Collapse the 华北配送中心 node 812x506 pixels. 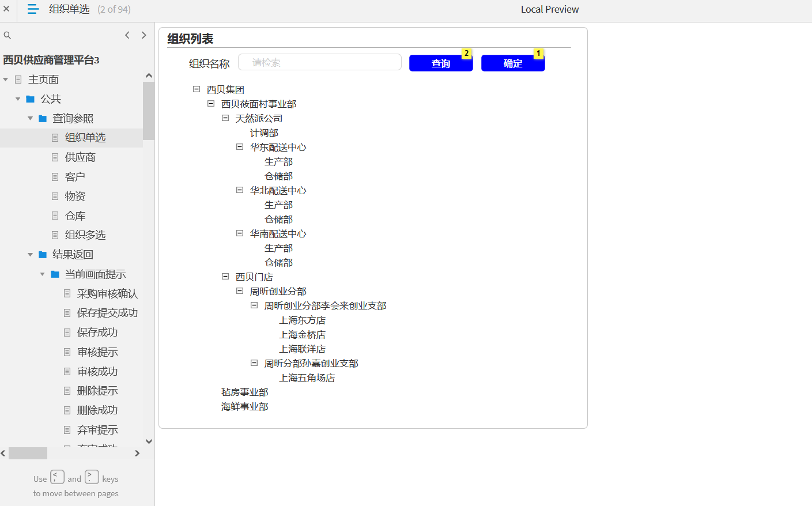240,190
